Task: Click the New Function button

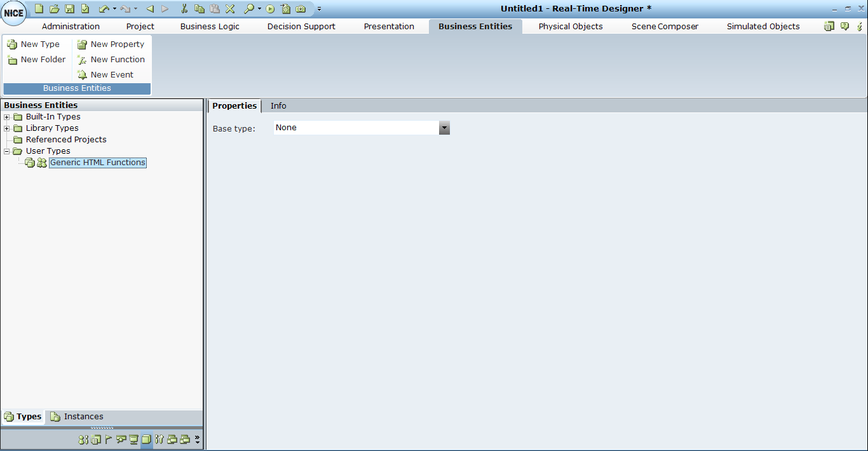Action: point(118,60)
